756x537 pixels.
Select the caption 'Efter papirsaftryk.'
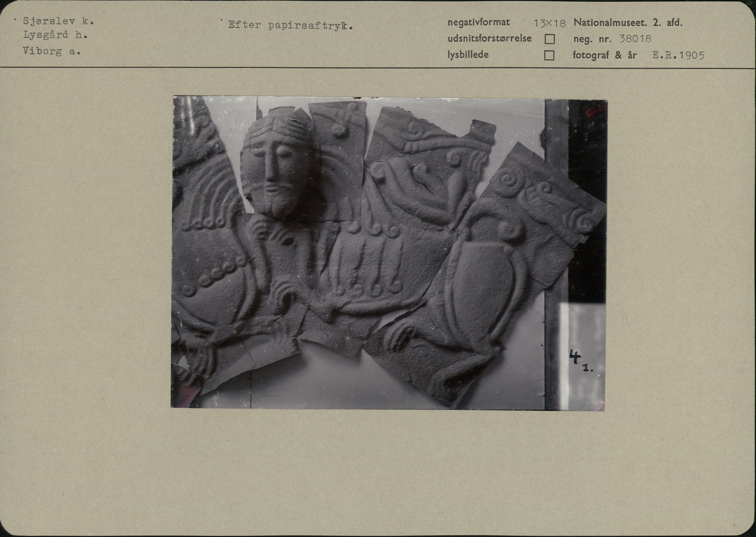coord(291,26)
